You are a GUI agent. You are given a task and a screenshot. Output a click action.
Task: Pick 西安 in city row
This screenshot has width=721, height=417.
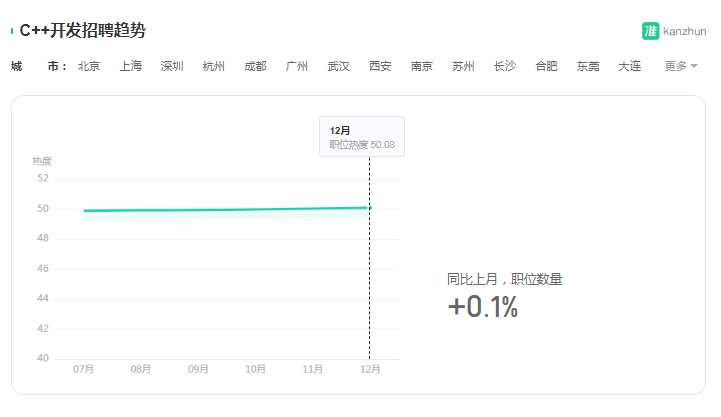[380, 66]
